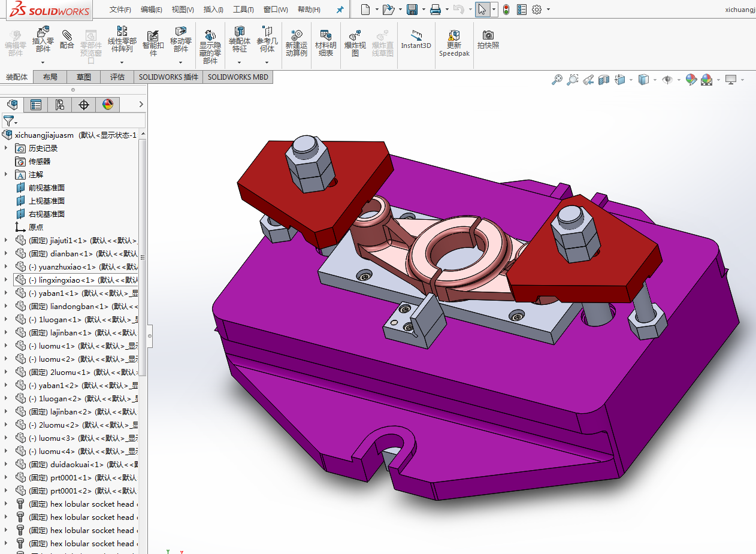Screen dimensions: 756x554
Task: Open DimXpertManager crosshair tab
Action: [x=84, y=105]
